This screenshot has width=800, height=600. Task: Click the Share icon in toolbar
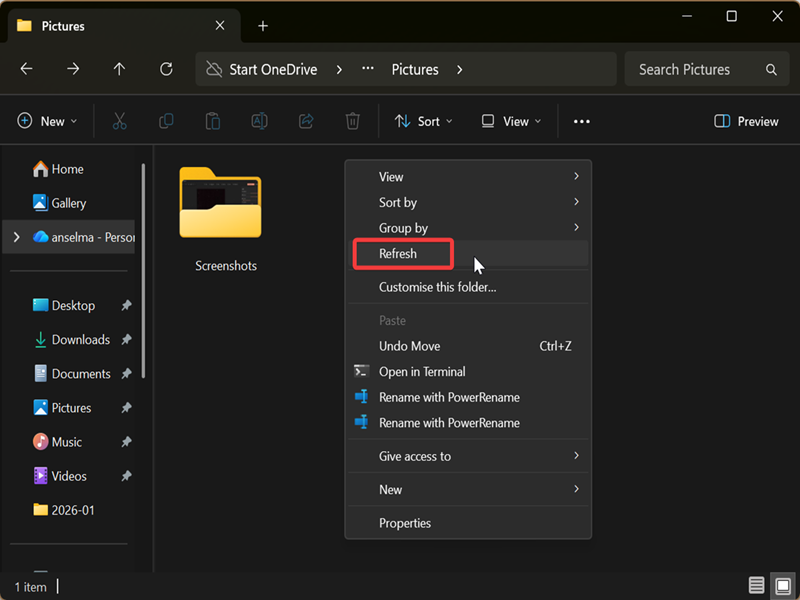pos(306,121)
